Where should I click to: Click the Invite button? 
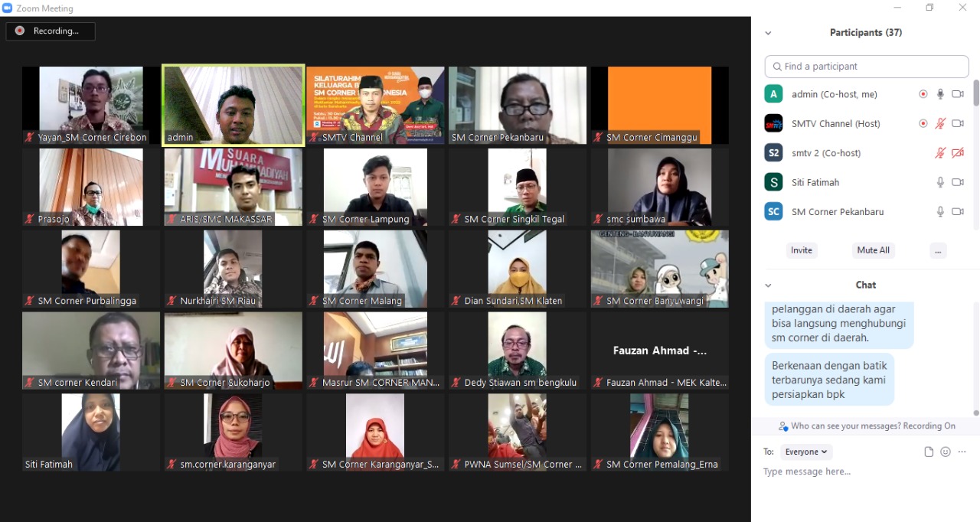pyautogui.click(x=802, y=250)
